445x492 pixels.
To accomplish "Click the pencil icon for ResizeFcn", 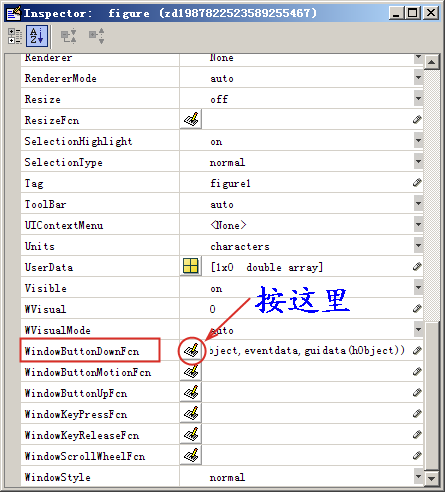I will point(417,119).
